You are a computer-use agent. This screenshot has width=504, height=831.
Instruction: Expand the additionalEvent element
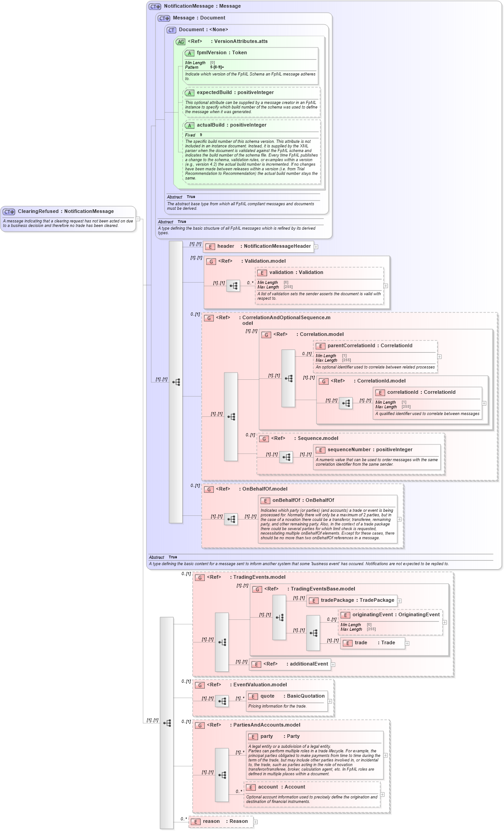click(333, 665)
